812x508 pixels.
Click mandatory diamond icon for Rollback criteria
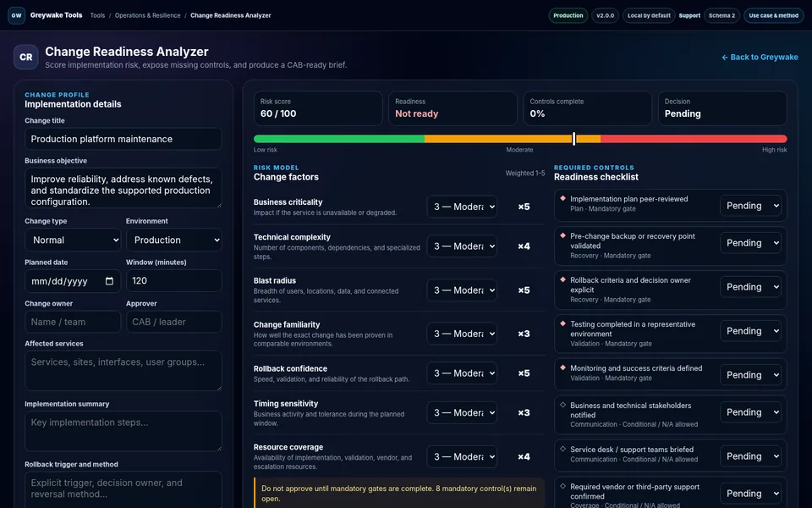click(563, 279)
